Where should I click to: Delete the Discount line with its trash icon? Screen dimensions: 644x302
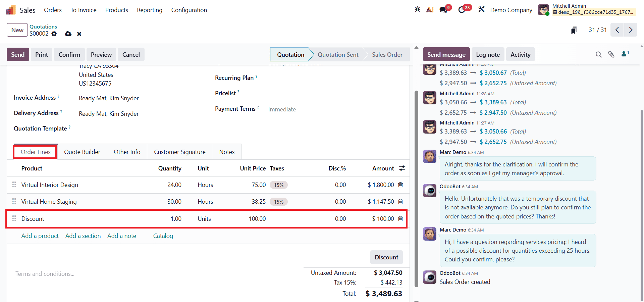400,218
